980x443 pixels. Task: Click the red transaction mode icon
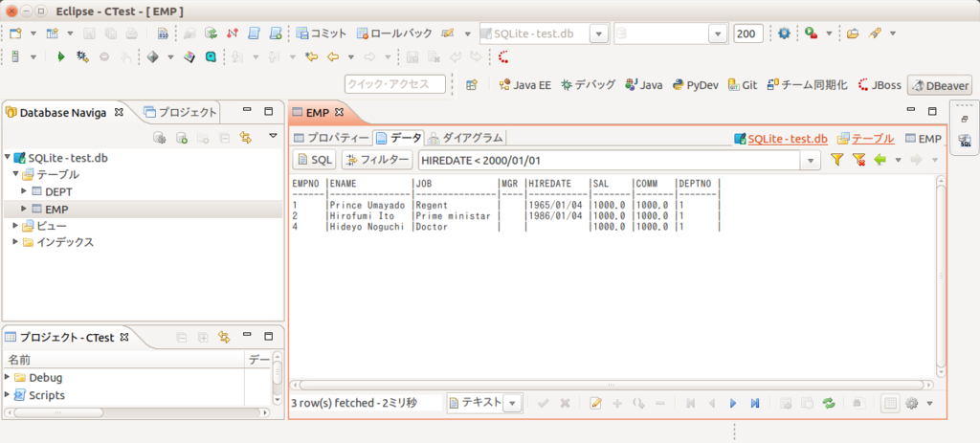coord(233,33)
